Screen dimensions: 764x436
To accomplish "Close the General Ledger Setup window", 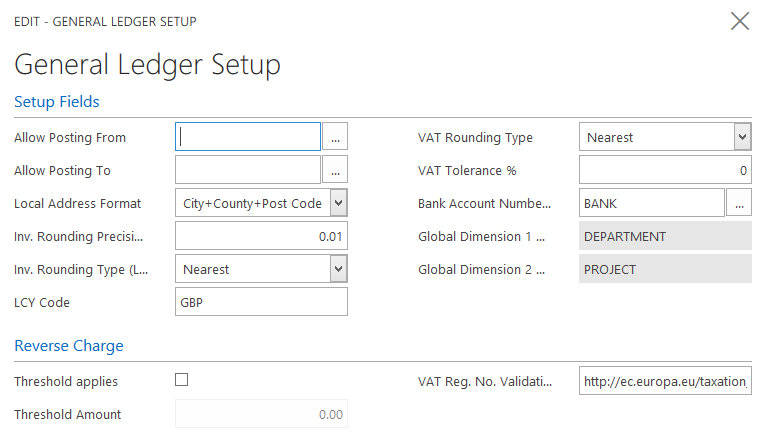I will click(x=740, y=21).
